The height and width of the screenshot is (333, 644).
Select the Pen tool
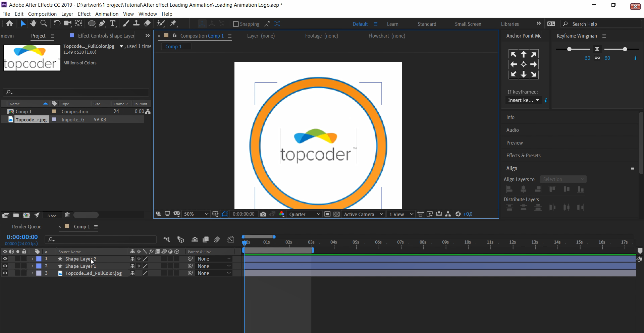pos(102,23)
